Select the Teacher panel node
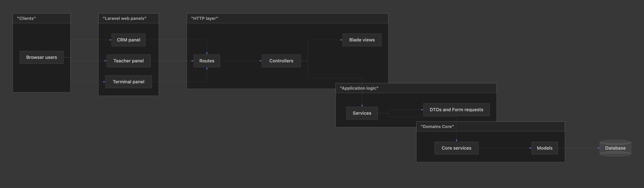 pyautogui.click(x=128, y=61)
